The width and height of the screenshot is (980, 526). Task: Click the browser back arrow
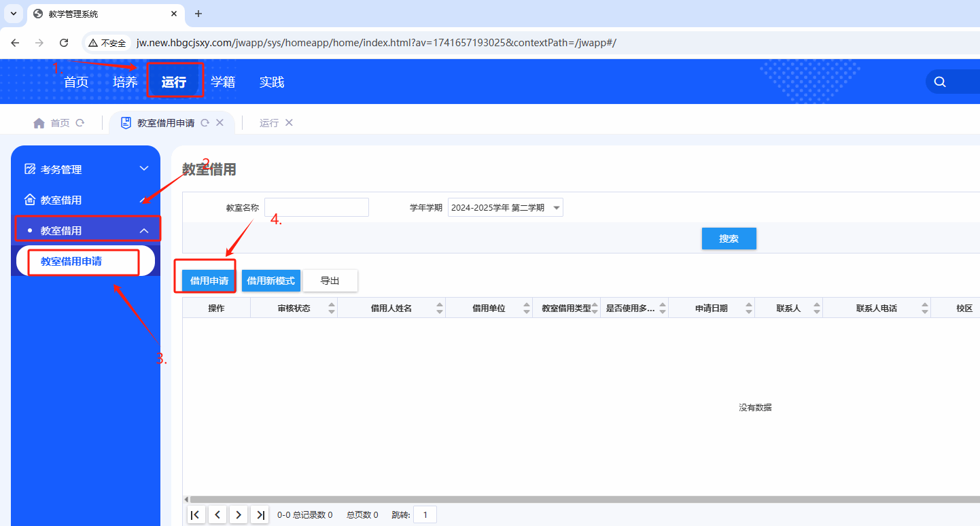pos(15,43)
